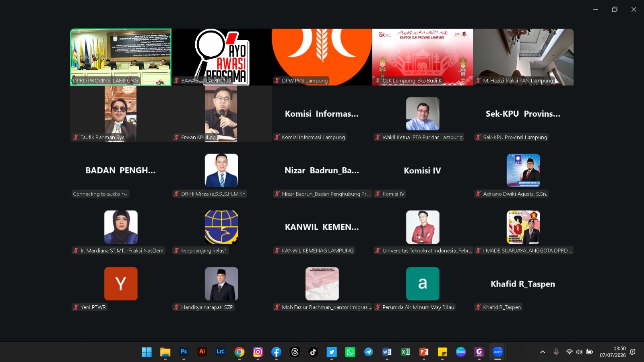
Task: Launch Adobe Illustrator from the taskbar
Action: click(202, 352)
